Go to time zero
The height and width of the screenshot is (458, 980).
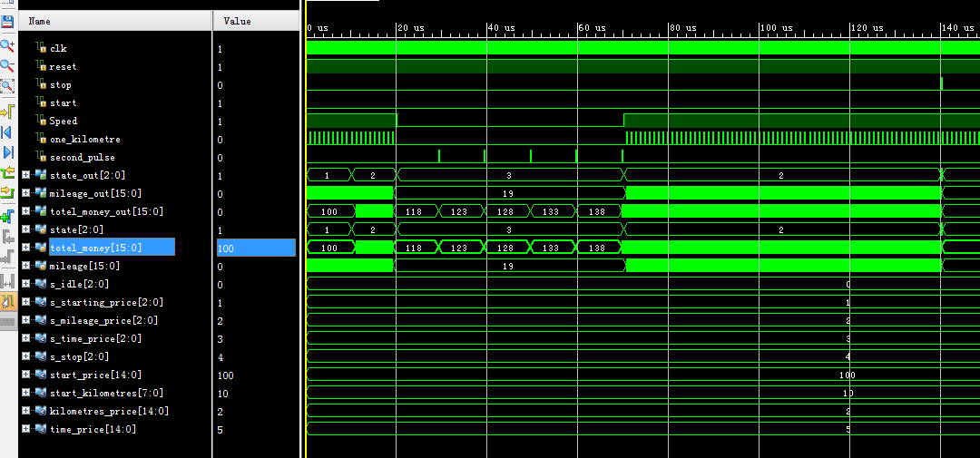coord(7,132)
